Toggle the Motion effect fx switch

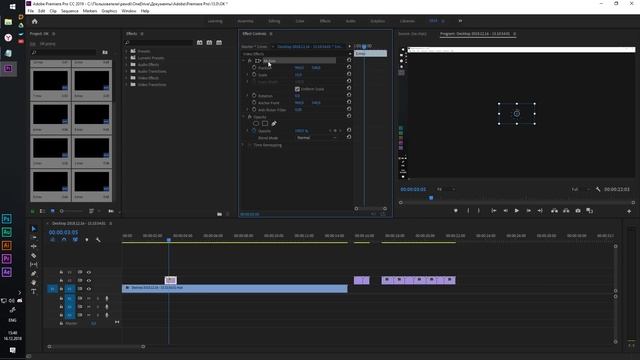coord(250,60)
